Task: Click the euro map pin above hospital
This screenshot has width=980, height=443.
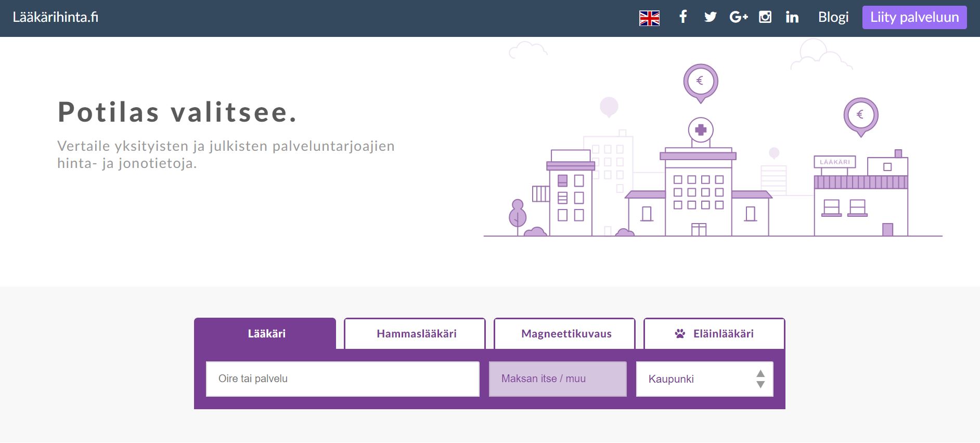Action: click(700, 82)
